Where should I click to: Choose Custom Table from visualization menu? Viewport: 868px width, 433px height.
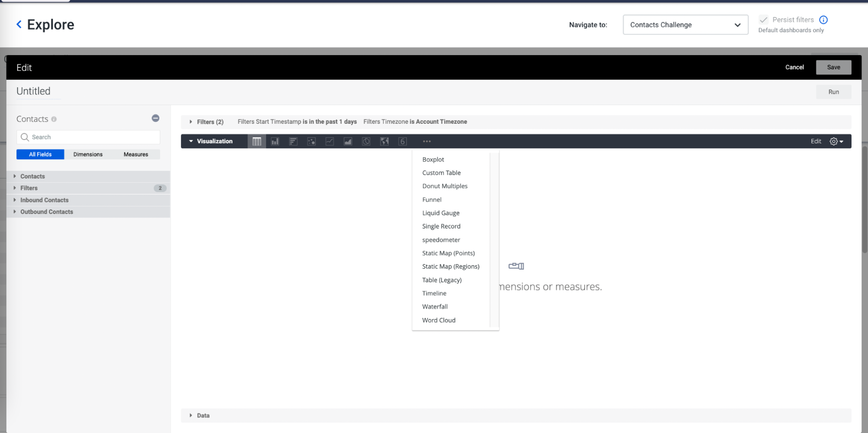441,173
